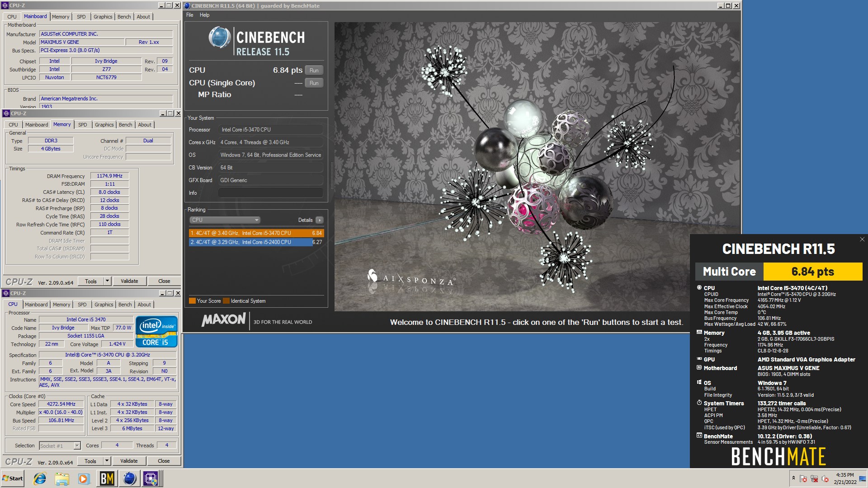Viewport: 868px width, 488px height.
Task: Expand ranking Details arrow
Action: click(x=320, y=220)
